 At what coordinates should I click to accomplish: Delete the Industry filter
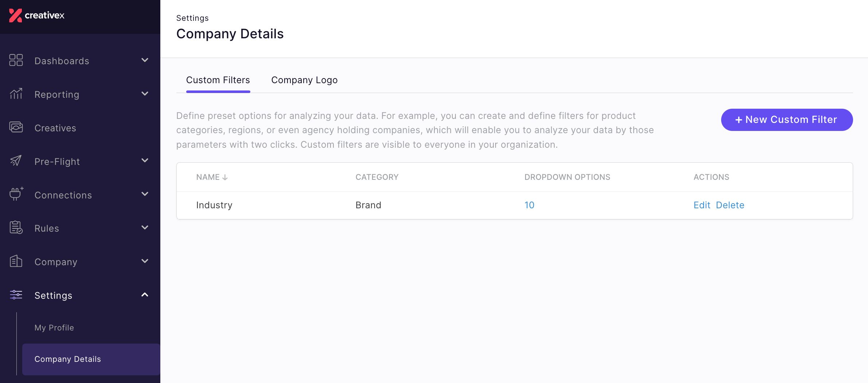click(730, 205)
